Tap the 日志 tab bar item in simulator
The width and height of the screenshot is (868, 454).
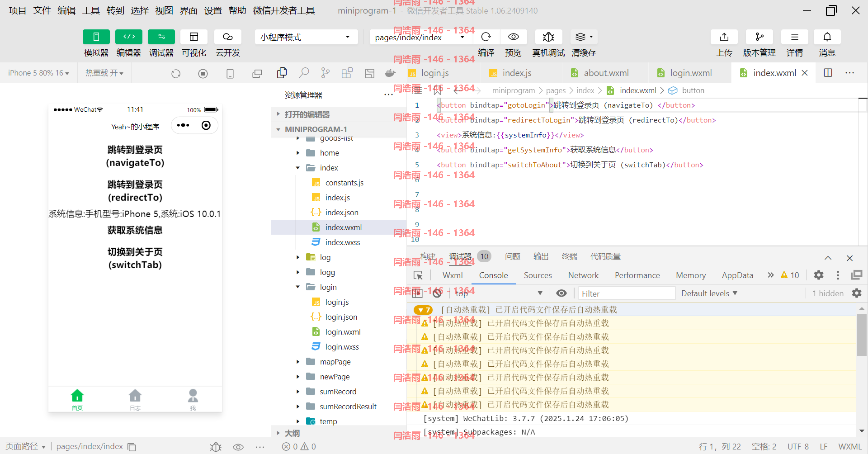(135, 400)
